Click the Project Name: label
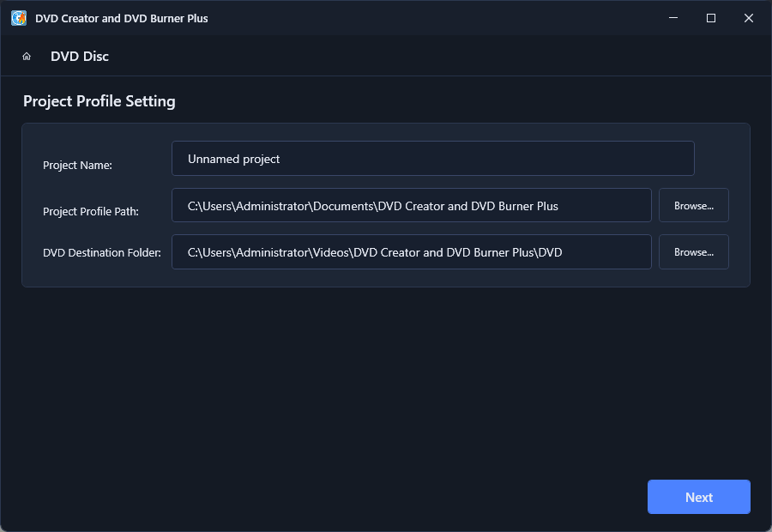This screenshot has height=532, width=772. click(77, 165)
